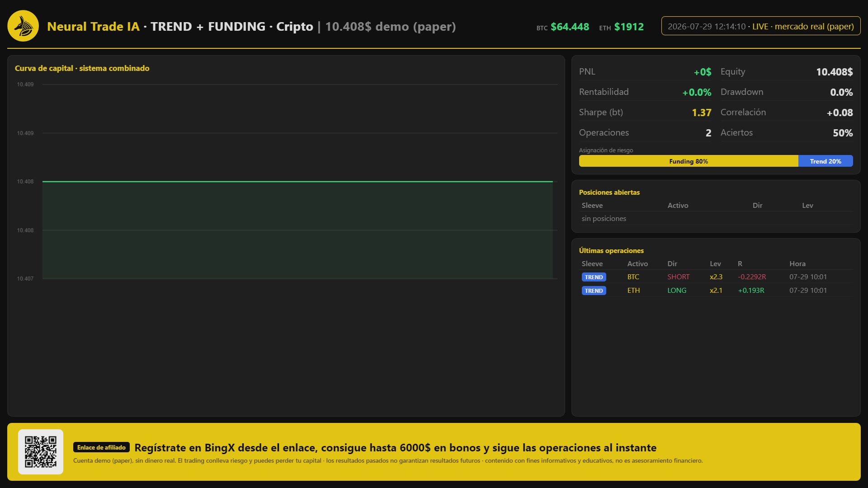This screenshot has width=868, height=488.
Task: Click the Sleeve header in Posiciones abiertas
Action: [x=592, y=205]
